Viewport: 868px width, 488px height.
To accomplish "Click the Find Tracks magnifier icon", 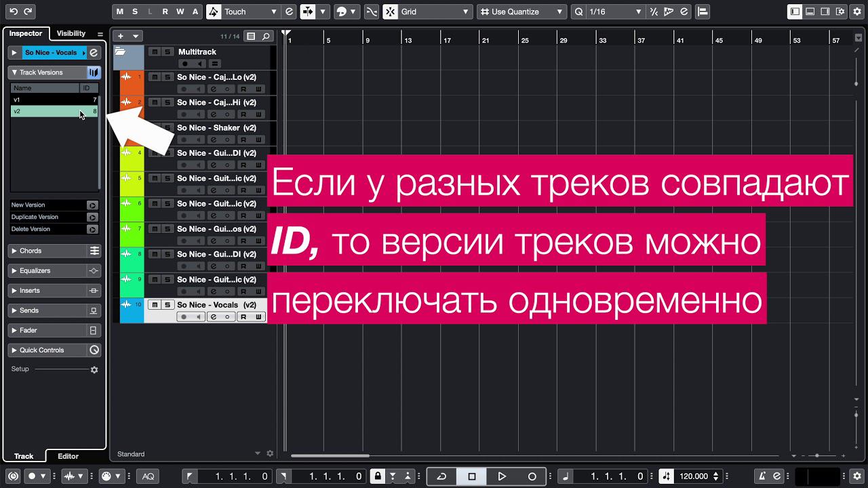I will 267,36.
